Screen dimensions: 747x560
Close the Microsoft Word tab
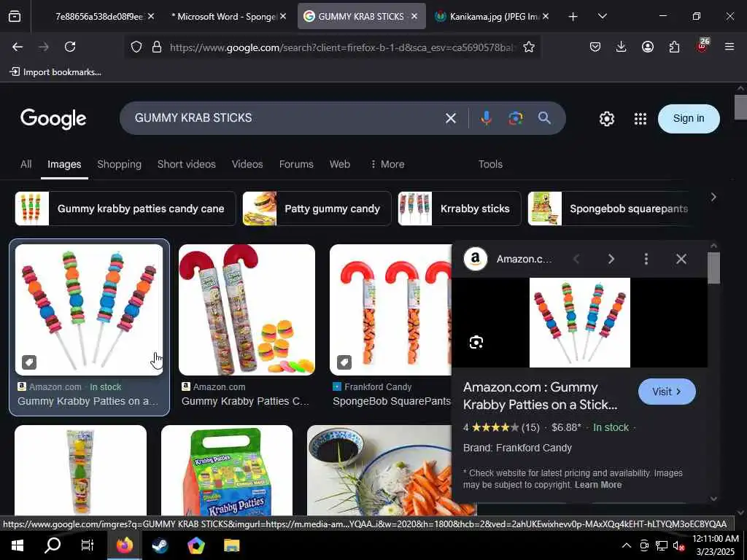pos(283,16)
